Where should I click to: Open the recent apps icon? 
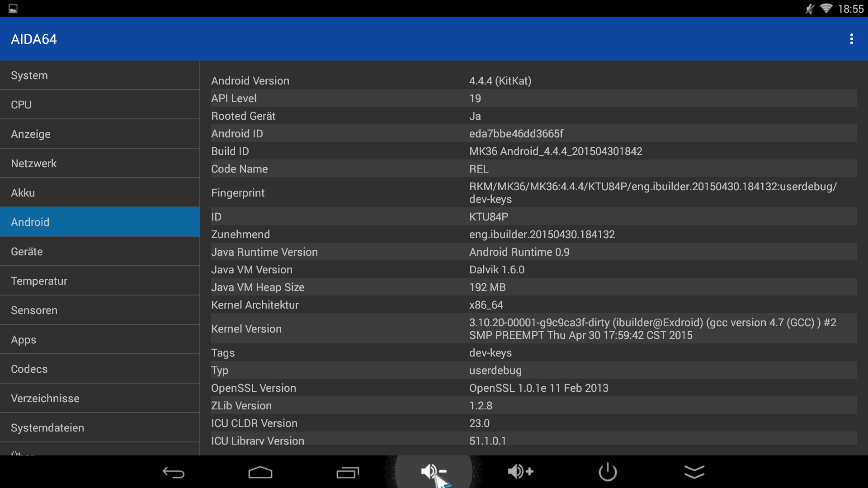point(347,472)
